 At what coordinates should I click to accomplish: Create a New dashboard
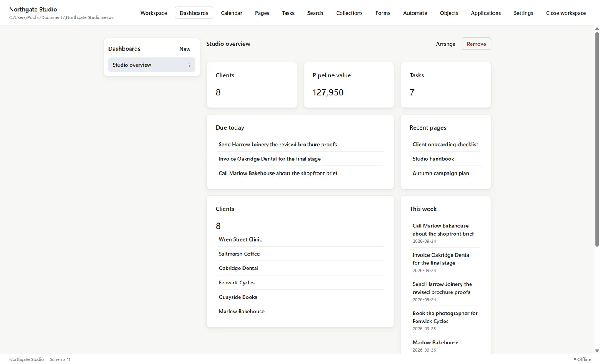pyautogui.click(x=185, y=49)
